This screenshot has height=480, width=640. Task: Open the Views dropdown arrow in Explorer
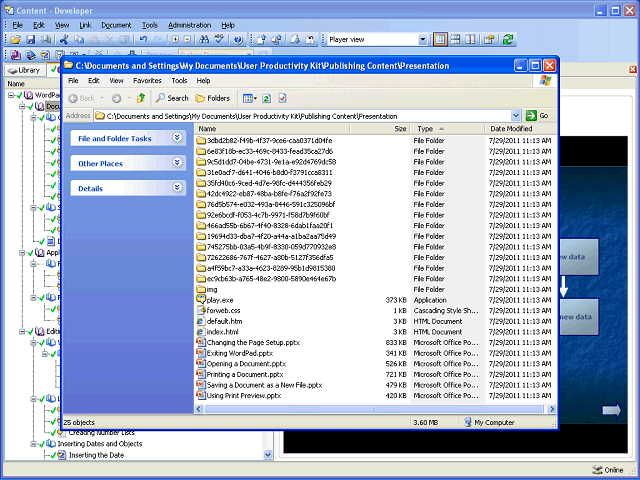[x=256, y=98]
